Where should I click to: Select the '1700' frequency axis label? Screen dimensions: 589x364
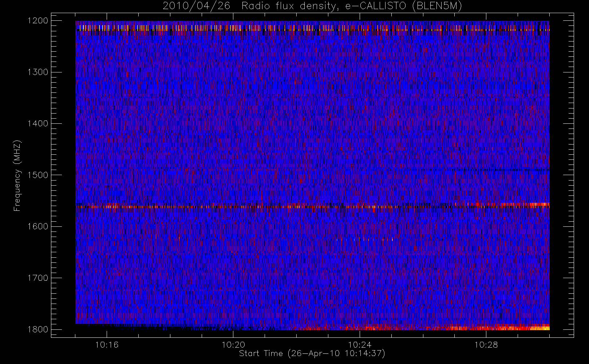pyautogui.click(x=38, y=278)
